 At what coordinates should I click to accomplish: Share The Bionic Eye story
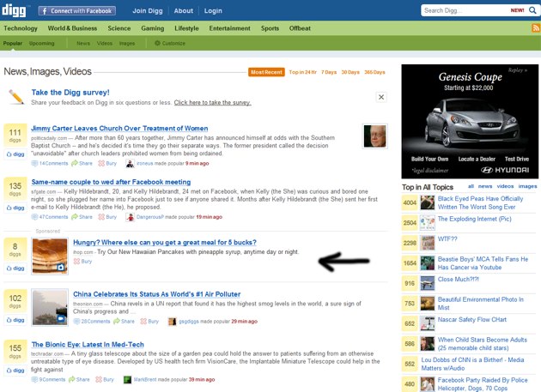(x=79, y=380)
